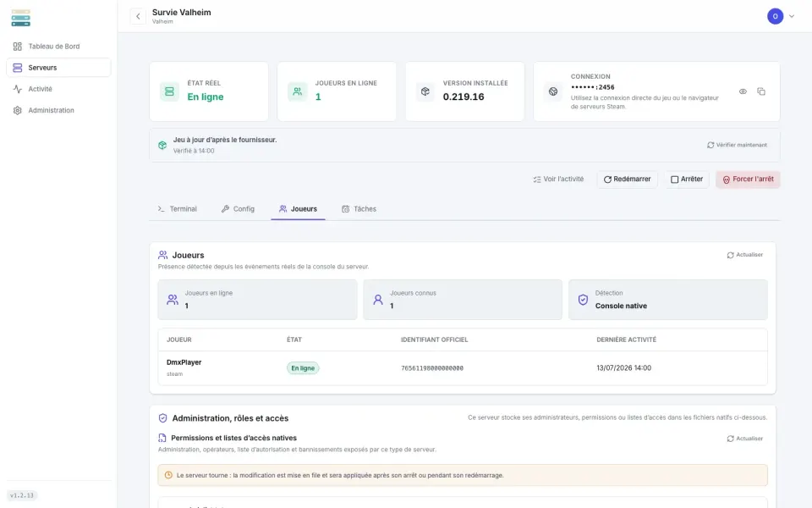Open Activité in the sidebar
This screenshot has height=508, width=812.
click(58, 89)
